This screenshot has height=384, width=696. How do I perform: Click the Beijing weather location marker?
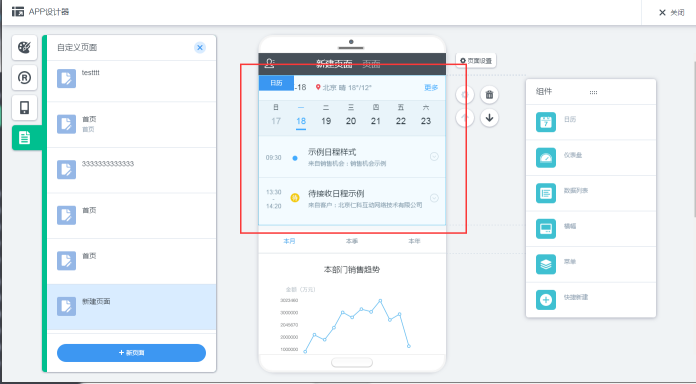(318, 87)
